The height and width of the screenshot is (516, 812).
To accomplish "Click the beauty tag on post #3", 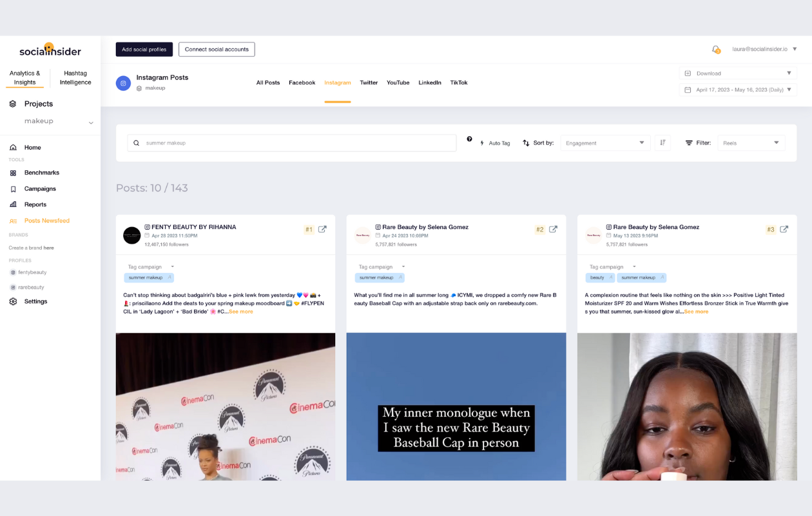I will pos(600,277).
